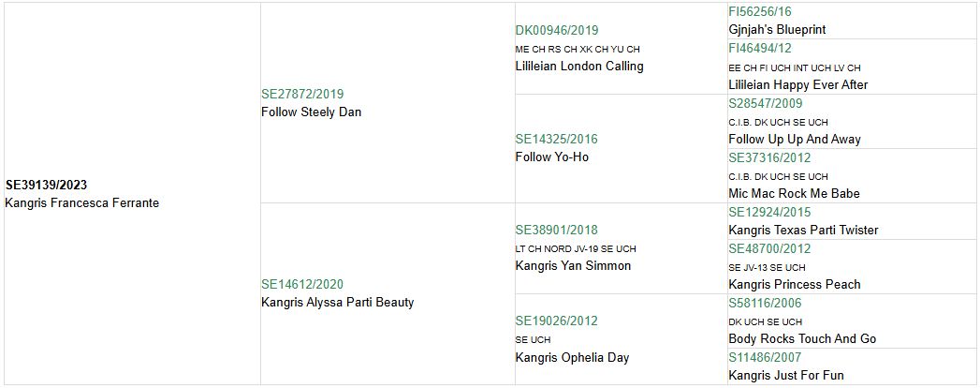Click the FI46494/12 registration link
This screenshot has width=980, height=388.
tap(760, 48)
